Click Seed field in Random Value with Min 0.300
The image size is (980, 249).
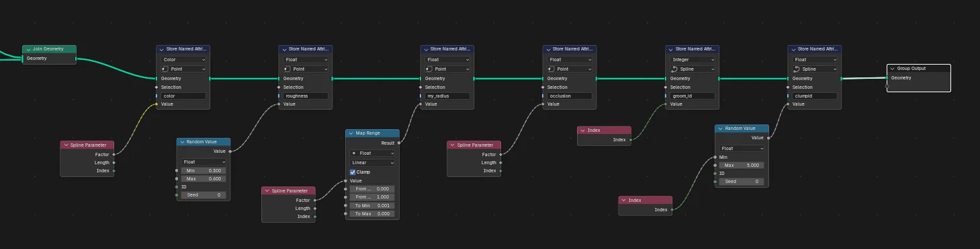(x=204, y=195)
